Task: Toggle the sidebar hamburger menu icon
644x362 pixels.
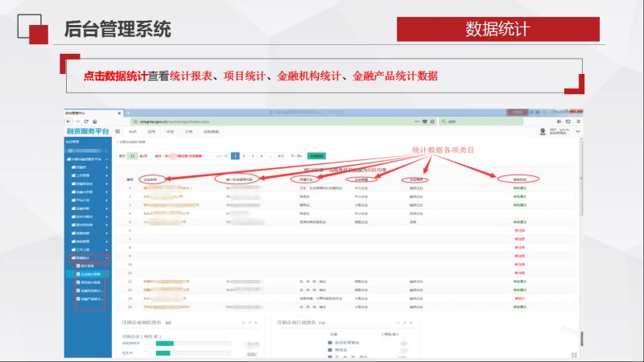Action: click(x=118, y=130)
